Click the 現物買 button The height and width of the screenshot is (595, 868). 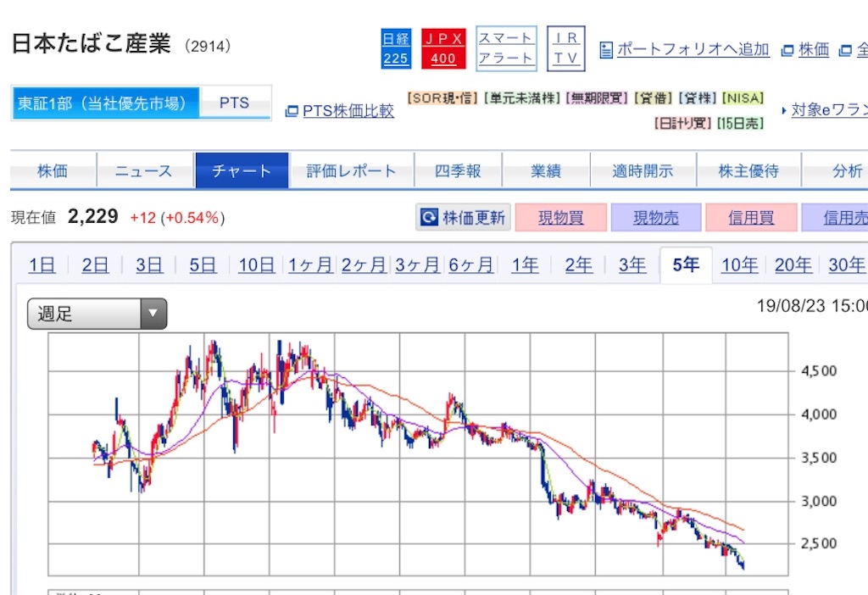click(x=561, y=218)
